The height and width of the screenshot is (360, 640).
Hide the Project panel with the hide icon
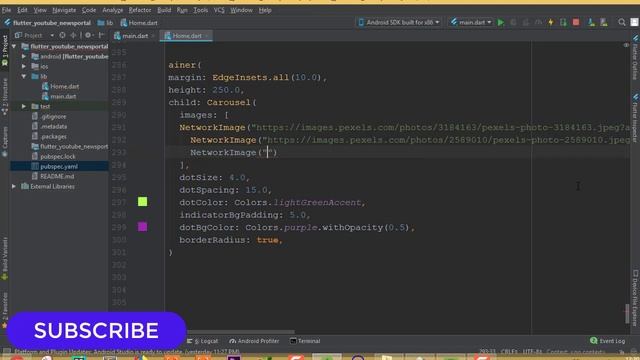[101, 36]
